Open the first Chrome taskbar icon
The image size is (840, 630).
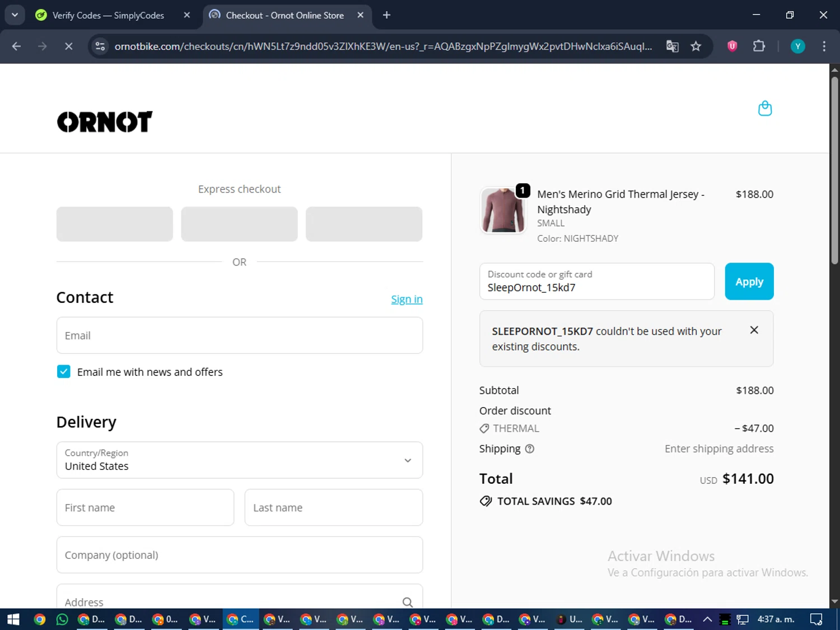click(39, 619)
